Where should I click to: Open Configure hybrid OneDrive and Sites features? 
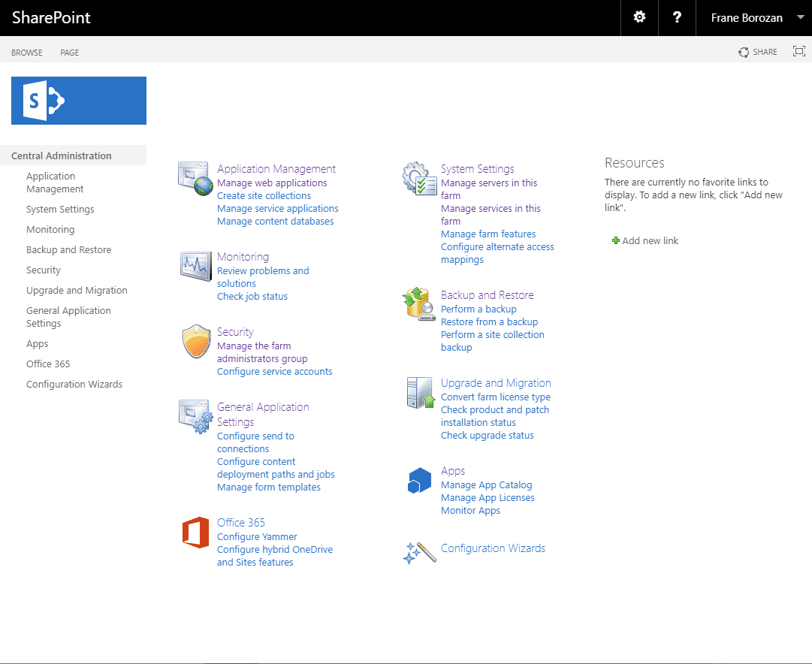pyautogui.click(x=274, y=556)
